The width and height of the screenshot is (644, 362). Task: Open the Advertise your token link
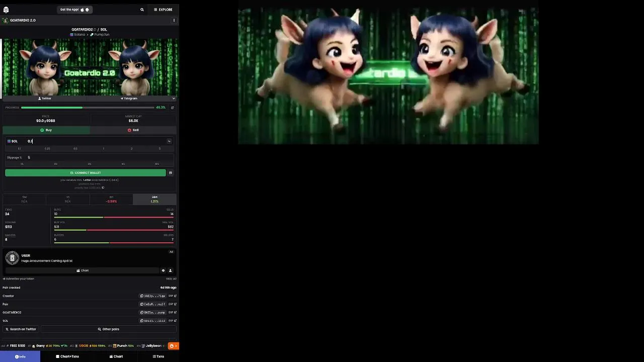pos(18,279)
